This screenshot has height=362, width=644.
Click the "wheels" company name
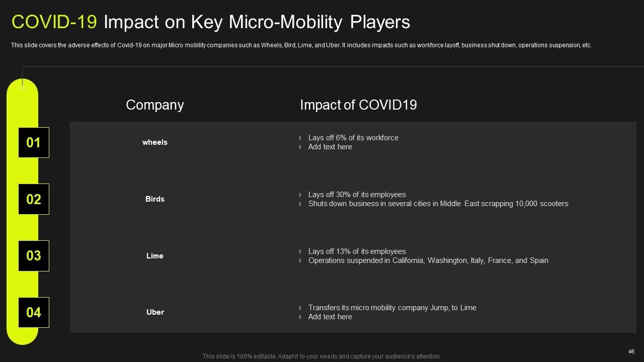pyautogui.click(x=154, y=142)
